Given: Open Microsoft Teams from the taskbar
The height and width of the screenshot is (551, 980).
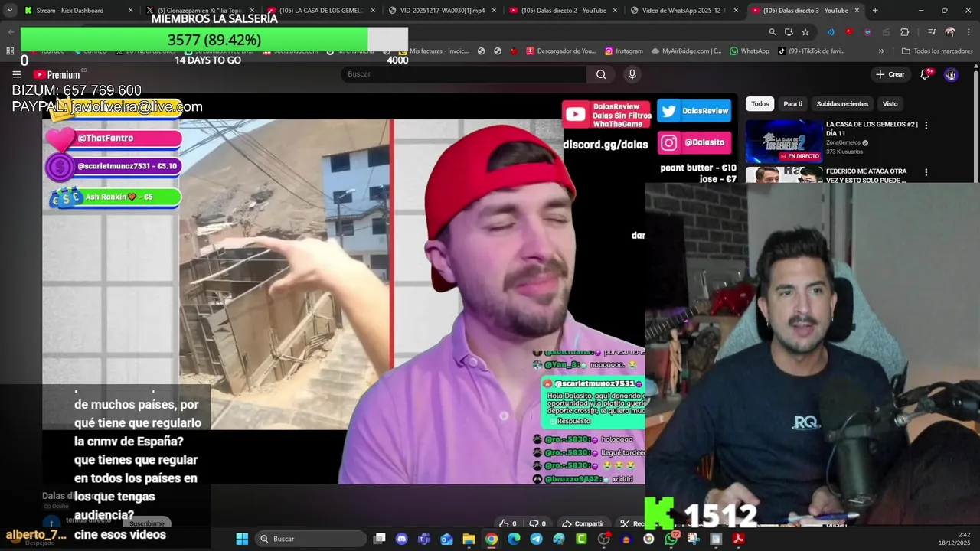Looking at the screenshot, I should tap(424, 539).
